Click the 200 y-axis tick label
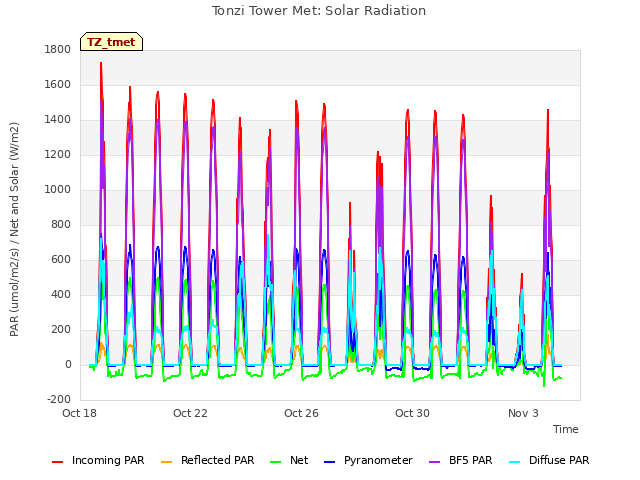This screenshot has height=480, width=640. pyautogui.click(x=61, y=330)
